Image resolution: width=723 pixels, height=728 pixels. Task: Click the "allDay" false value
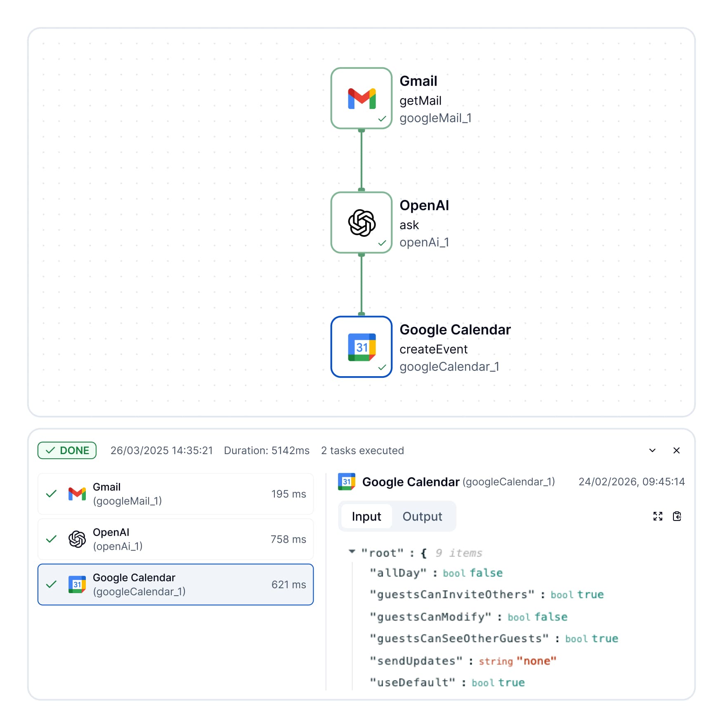coord(486,573)
